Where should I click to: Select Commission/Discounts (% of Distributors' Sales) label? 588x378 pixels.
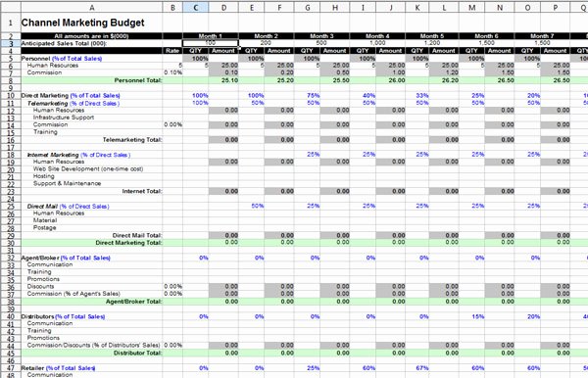tap(93, 346)
